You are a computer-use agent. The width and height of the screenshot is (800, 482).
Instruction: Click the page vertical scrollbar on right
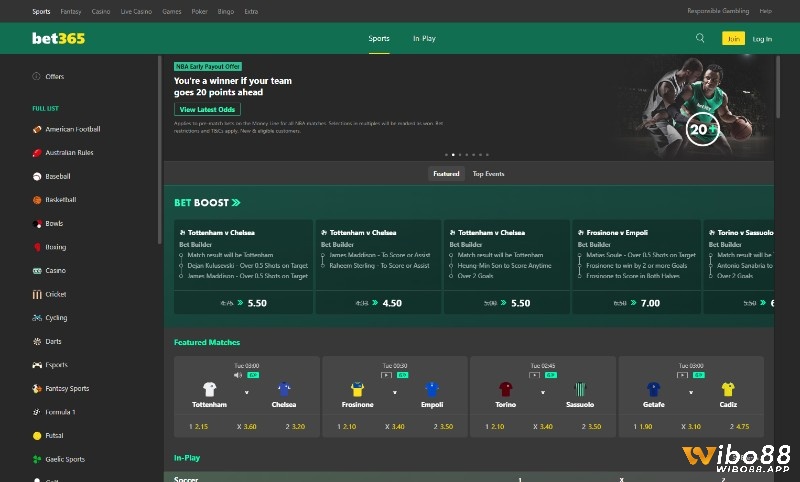pos(778,87)
